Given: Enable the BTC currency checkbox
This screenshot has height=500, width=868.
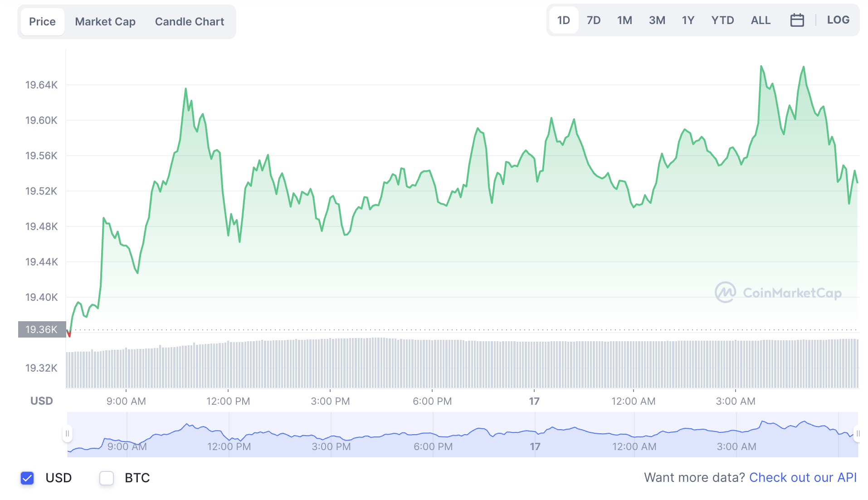Looking at the screenshot, I should click(107, 478).
